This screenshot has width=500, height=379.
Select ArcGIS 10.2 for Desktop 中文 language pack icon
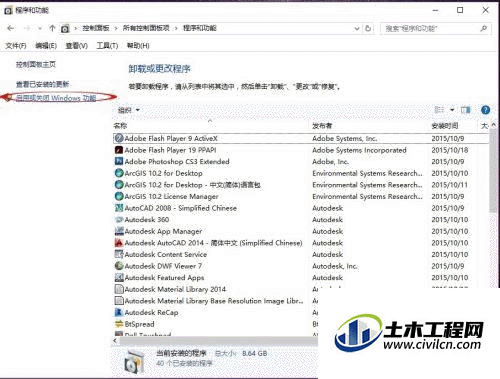point(119,184)
